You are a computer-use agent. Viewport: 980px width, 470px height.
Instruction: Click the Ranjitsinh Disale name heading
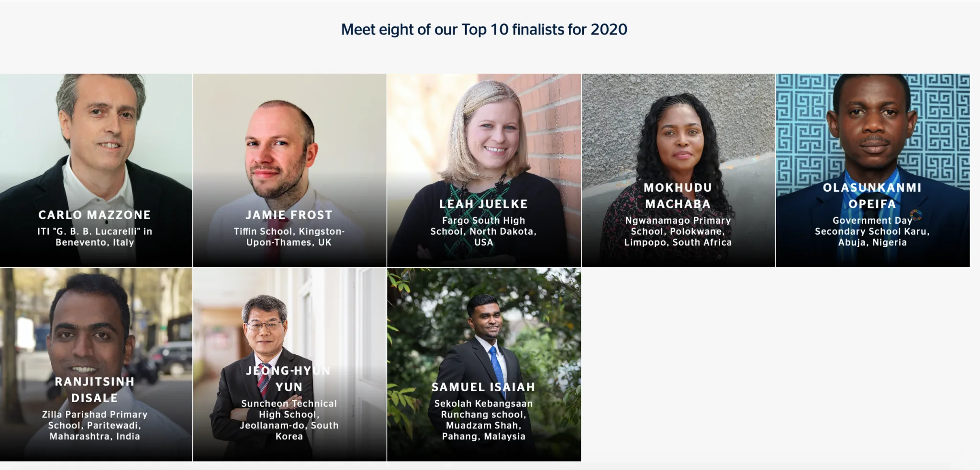(95, 390)
